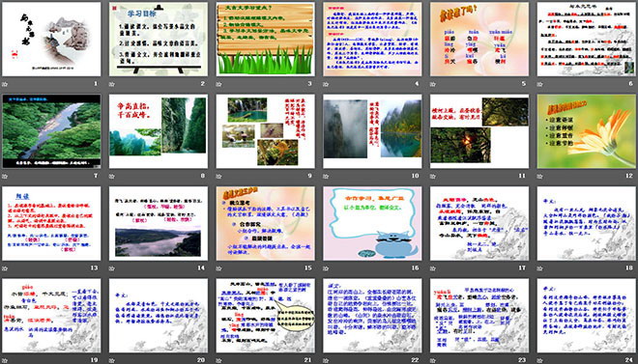This screenshot has height=364, width=638.
Task: Select slide 10 with misty mountain photos
Action: tap(372, 131)
